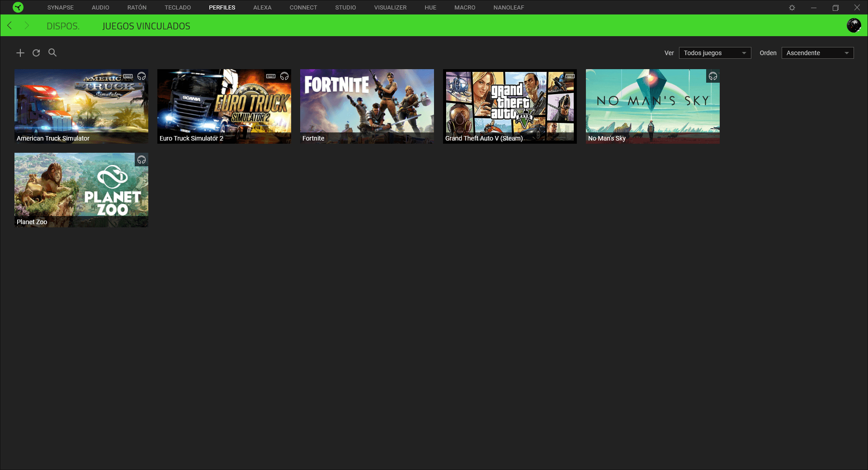Open the American Truck Simulator game tile

click(x=81, y=106)
